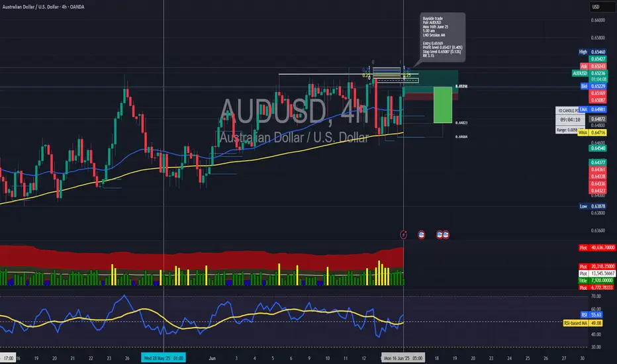Select the Buyside trade note callout

click(x=443, y=37)
